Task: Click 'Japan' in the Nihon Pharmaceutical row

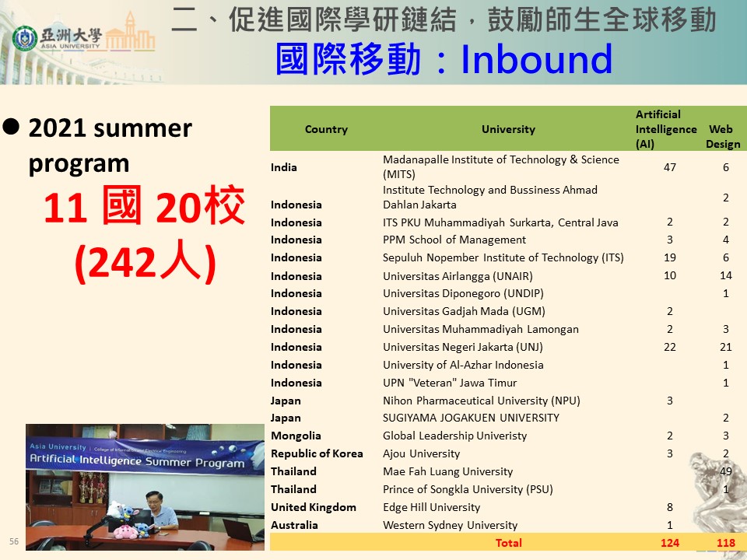Action: pyautogui.click(x=286, y=401)
